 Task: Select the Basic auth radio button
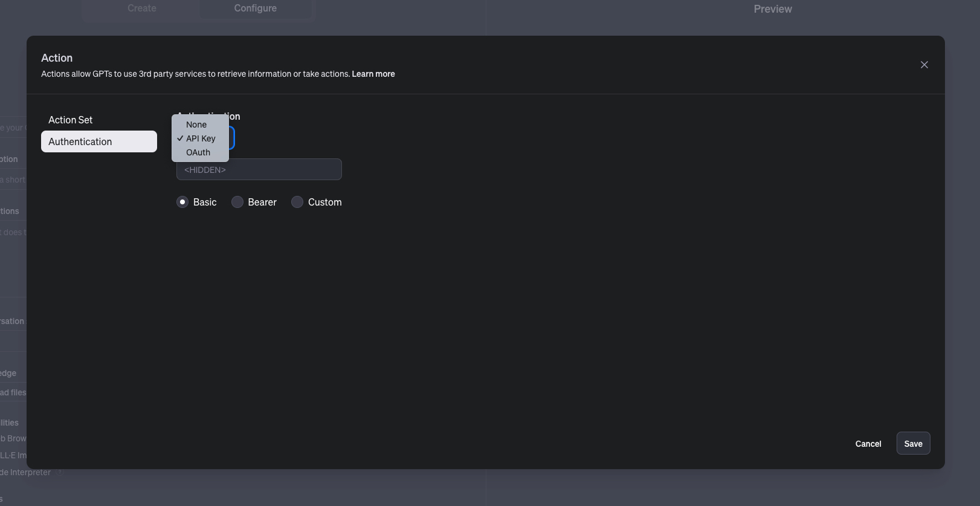coord(182,202)
